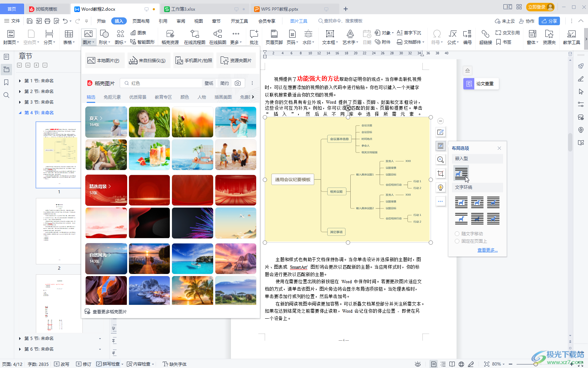Open the 图片工具 ribbon tab
The image size is (588, 368).
pyautogui.click(x=299, y=21)
